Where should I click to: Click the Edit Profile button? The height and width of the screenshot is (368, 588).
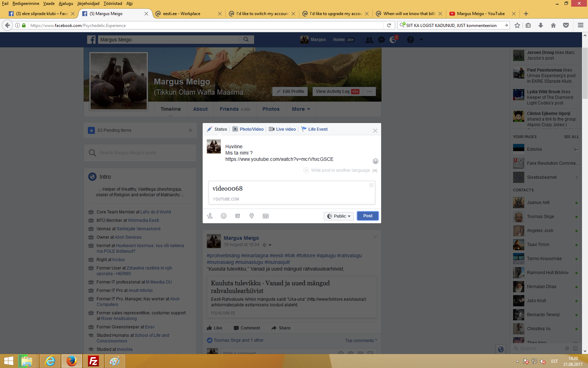point(290,91)
